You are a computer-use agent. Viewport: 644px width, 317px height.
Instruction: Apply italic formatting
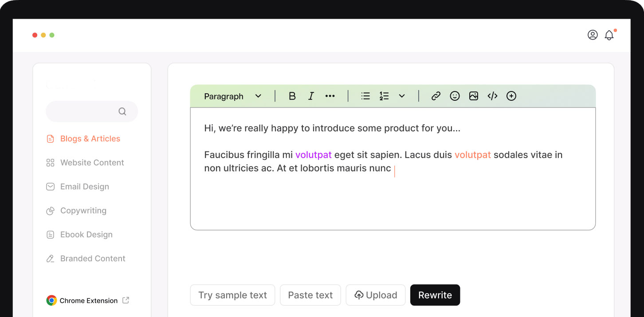[x=311, y=96]
